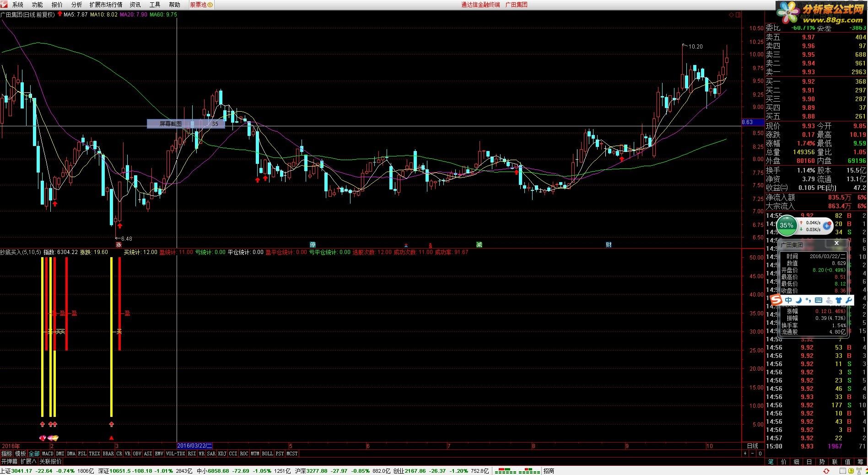Select the EMV indicator tab
Screen dimensions: 868x475
159,453
